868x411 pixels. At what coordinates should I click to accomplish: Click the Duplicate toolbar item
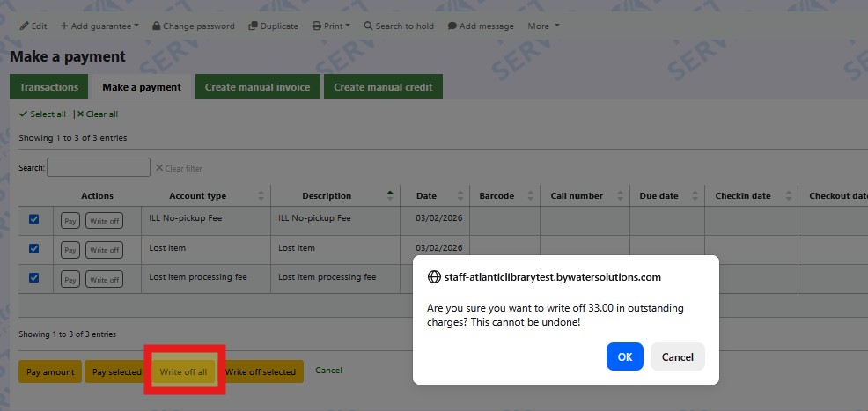274,26
